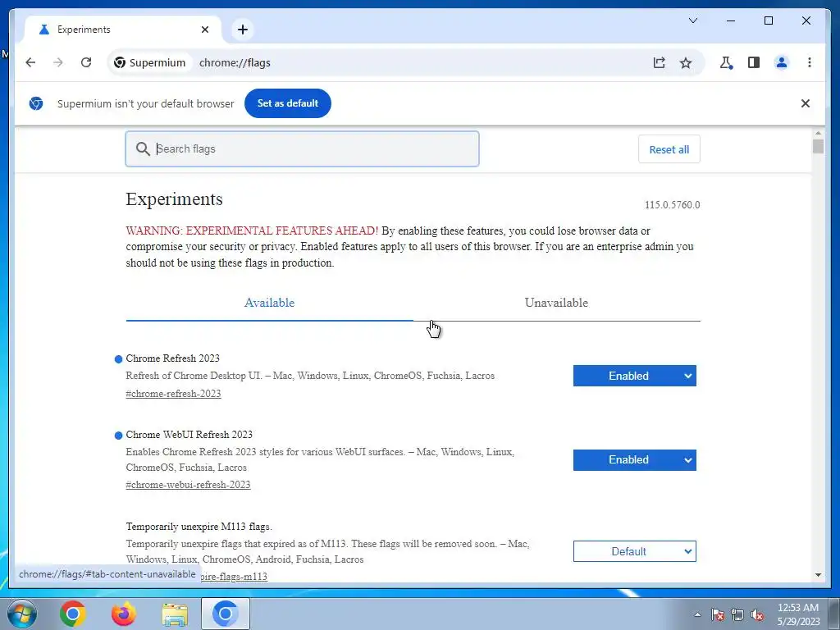Click the page scrollbar down arrow
The height and width of the screenshot is (630, 840).
[x=818, y=575]
